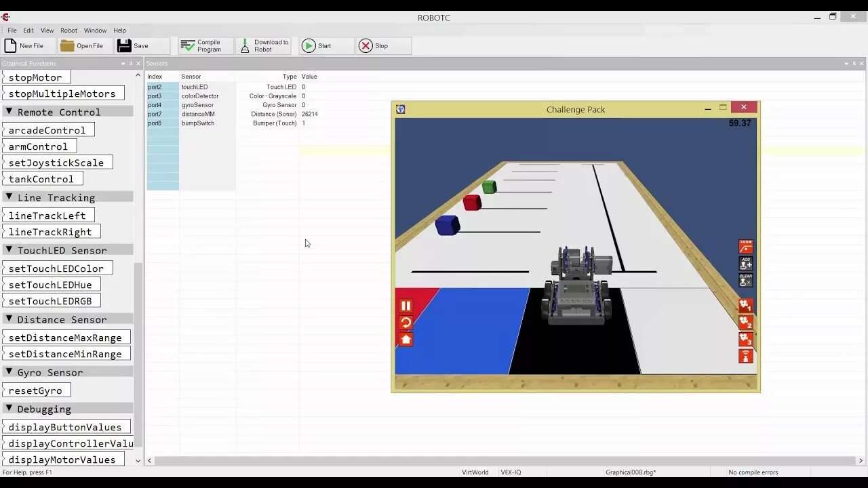Click Compile Program in the toolbar
This screenshot has height=488, width=868.
pos(206,45)
